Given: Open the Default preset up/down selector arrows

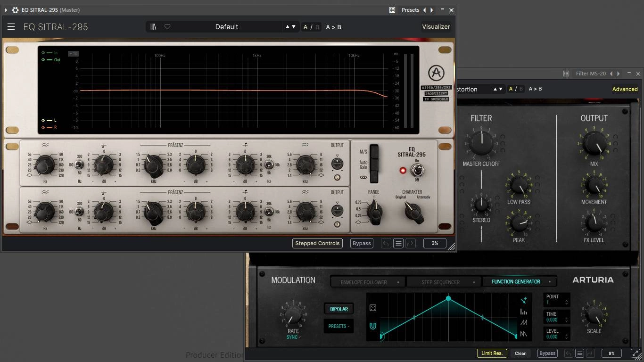Looking at the screenshot, I should pyautogui.click(x=290, y=27).
